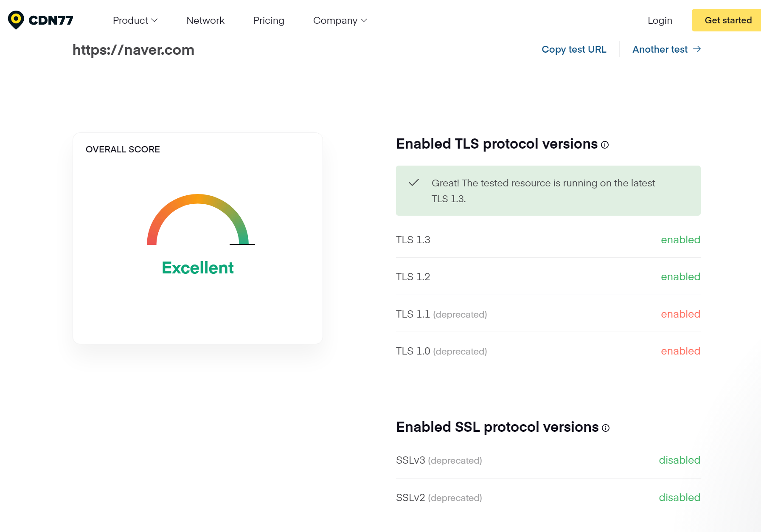The image size is (761, 532).
Task: Click the OVERALL SCORE title
Action: click(x=123, y=149)
